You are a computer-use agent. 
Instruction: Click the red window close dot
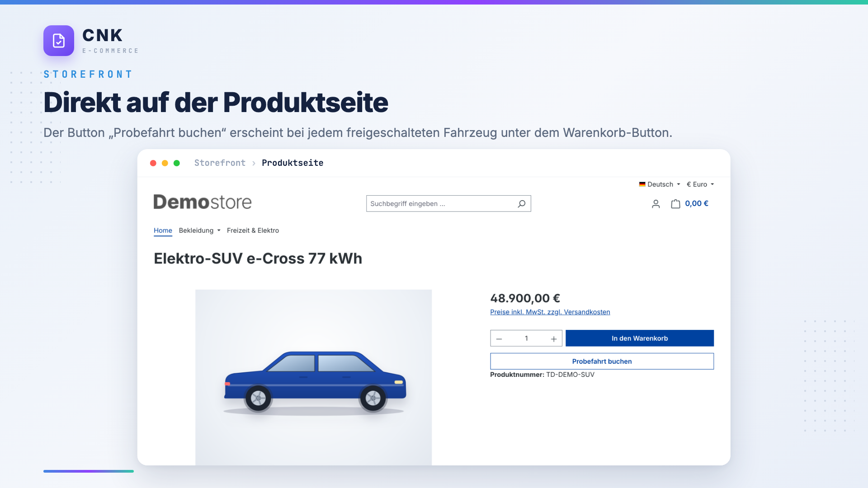(x=153, y=163)
